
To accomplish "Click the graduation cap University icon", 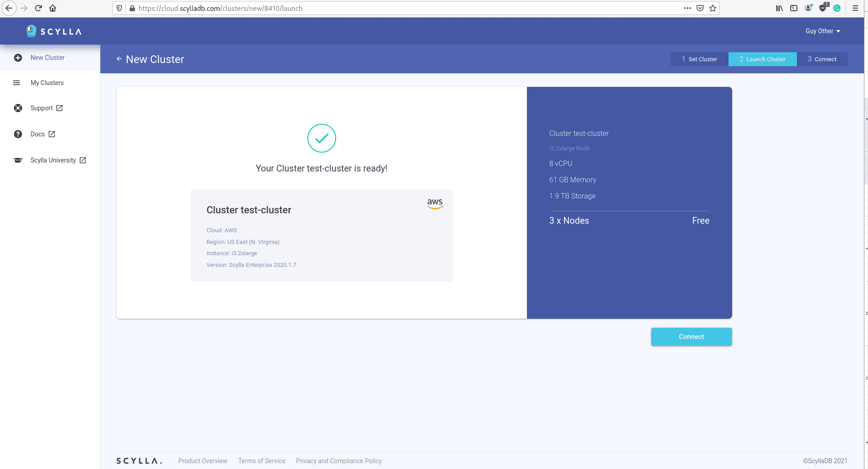I will 18,160.
